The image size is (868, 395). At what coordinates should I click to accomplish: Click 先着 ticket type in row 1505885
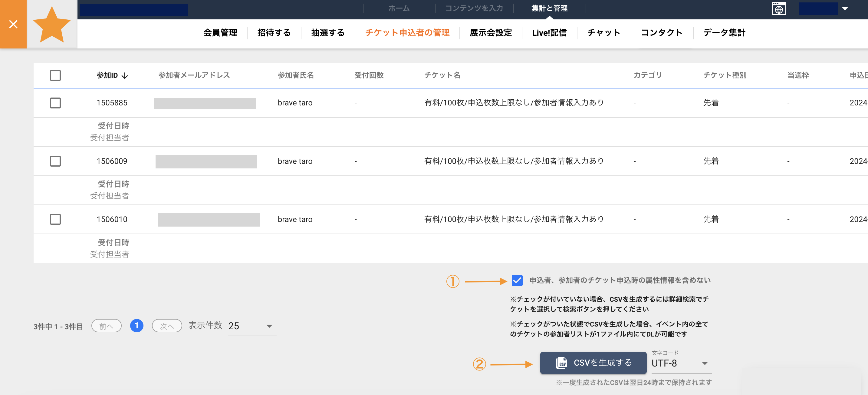coord(711,103)
